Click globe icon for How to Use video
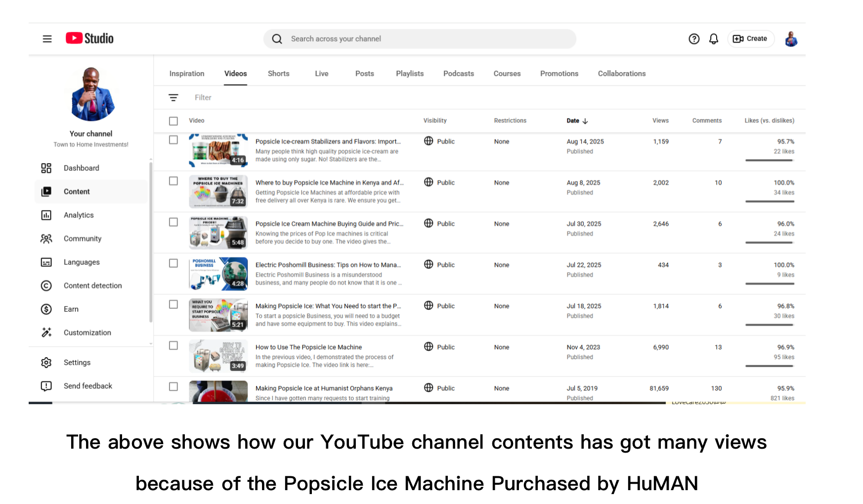Image resolution: width=863 pixels, height=504 pixels. 429,346
